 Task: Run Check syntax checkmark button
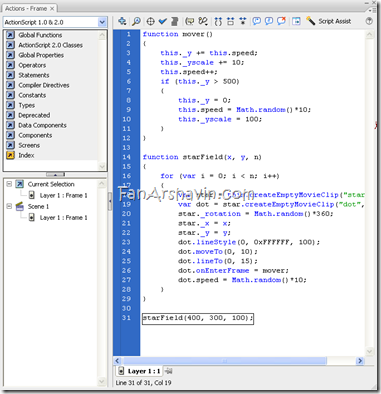[163, 21]
